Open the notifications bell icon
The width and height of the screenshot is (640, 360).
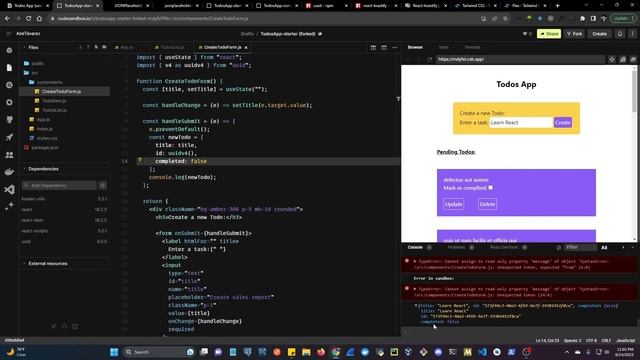620,34
